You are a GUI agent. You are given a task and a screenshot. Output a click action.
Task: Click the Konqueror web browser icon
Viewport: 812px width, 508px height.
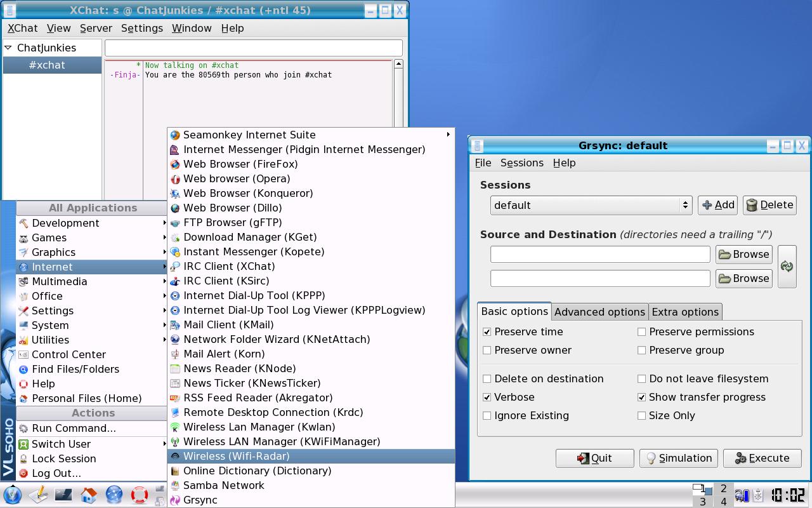(175, 193)
